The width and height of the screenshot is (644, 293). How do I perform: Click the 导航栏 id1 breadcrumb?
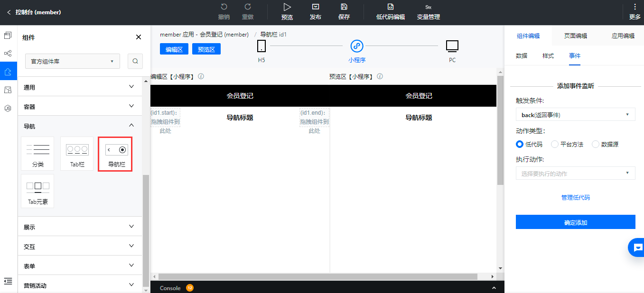pos(273,35)
